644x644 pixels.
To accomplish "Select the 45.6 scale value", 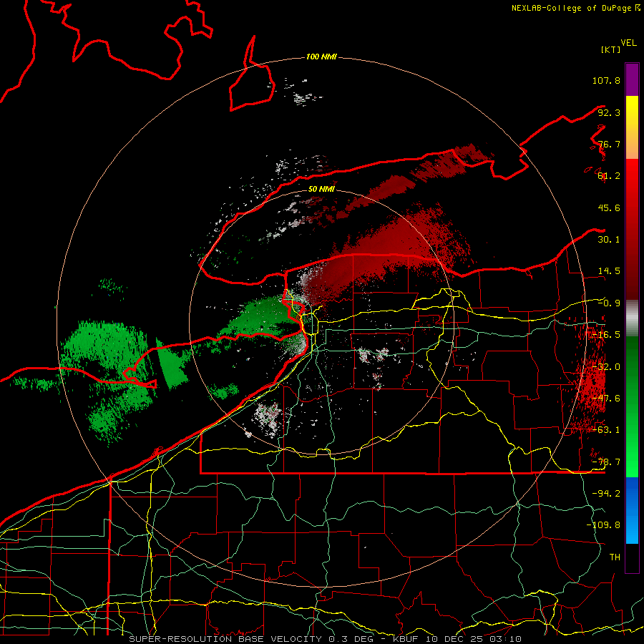I will point(609,208).
